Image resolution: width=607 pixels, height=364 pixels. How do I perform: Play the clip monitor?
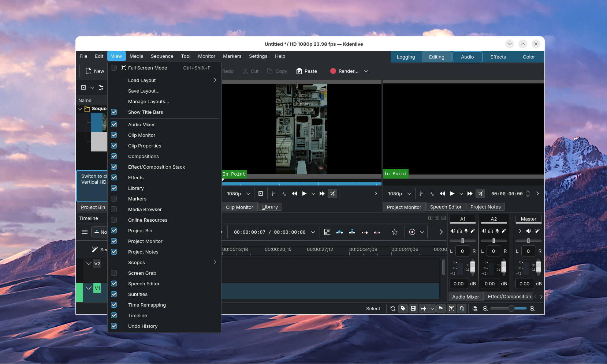tap(304, 194)
